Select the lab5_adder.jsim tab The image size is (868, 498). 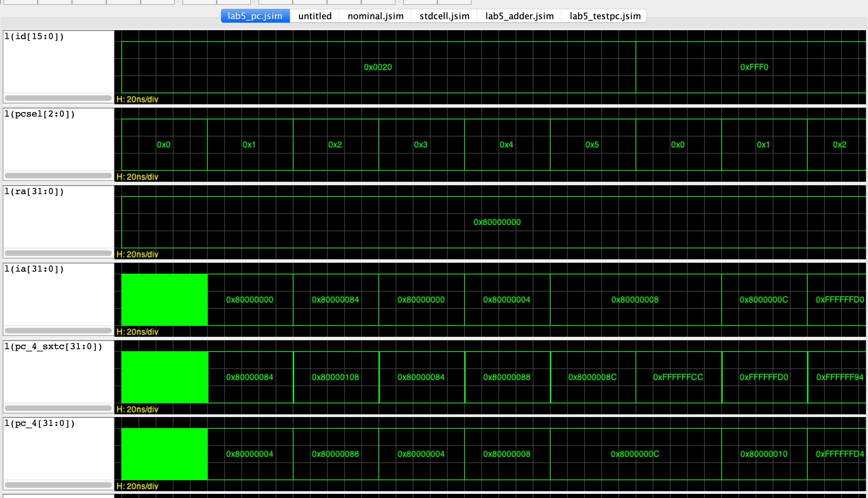pos(519,16)
